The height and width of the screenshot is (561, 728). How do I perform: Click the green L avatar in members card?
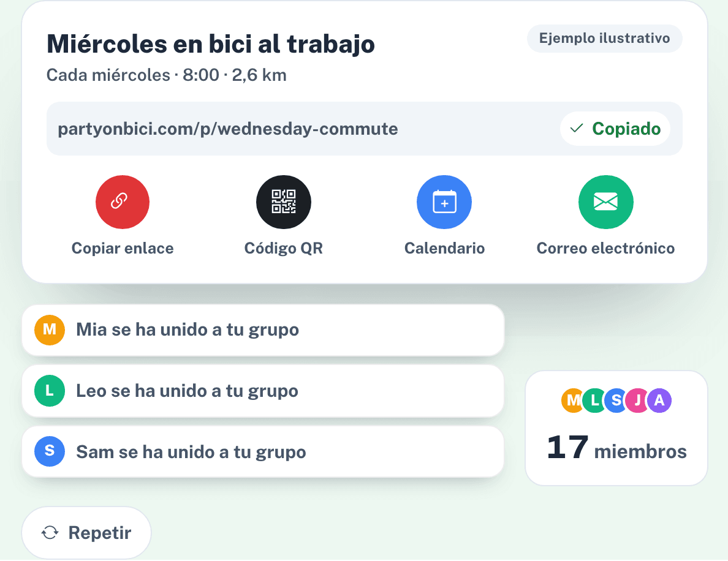[594, 401]
